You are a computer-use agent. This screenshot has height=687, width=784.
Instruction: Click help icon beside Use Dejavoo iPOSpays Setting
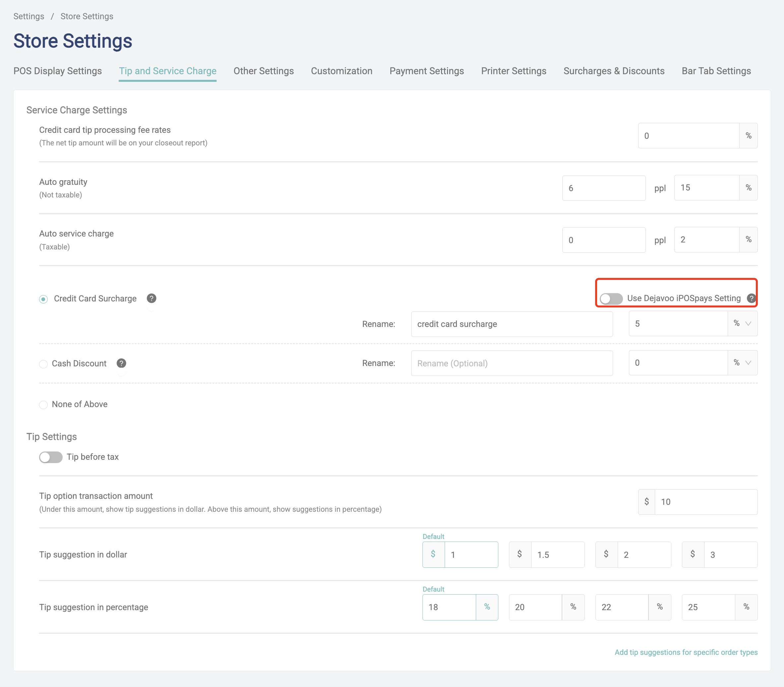point(751,298)
